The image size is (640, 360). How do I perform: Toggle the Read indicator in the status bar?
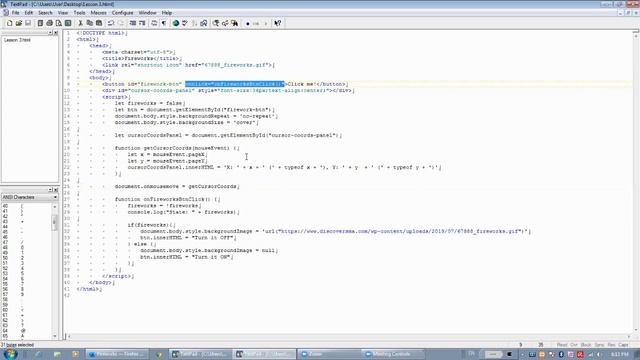[x=562, y=345]
